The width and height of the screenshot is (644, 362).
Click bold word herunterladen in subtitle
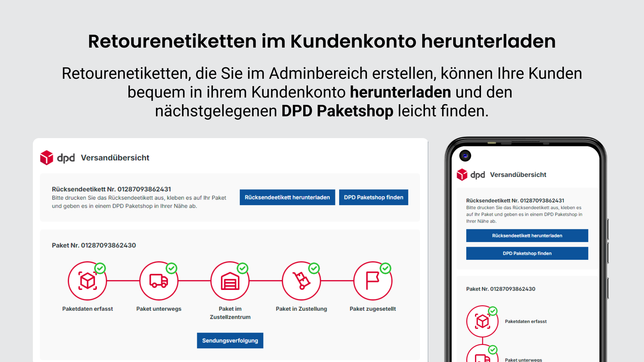(400, 92)
